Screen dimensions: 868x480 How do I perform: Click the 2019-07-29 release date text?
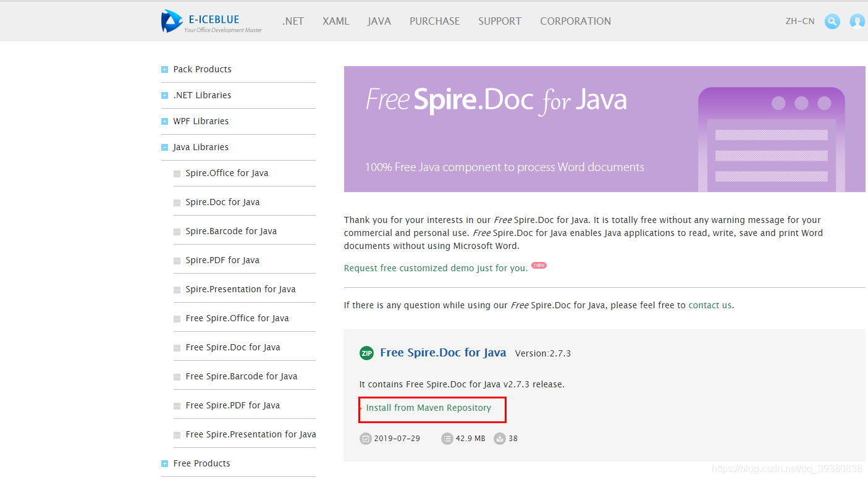pos(397,439)
